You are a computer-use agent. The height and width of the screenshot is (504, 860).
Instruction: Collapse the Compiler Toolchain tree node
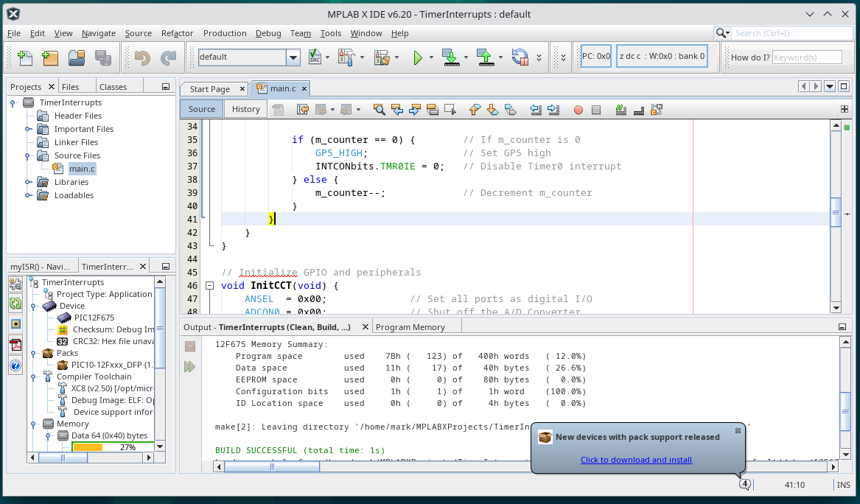[33, 377]
